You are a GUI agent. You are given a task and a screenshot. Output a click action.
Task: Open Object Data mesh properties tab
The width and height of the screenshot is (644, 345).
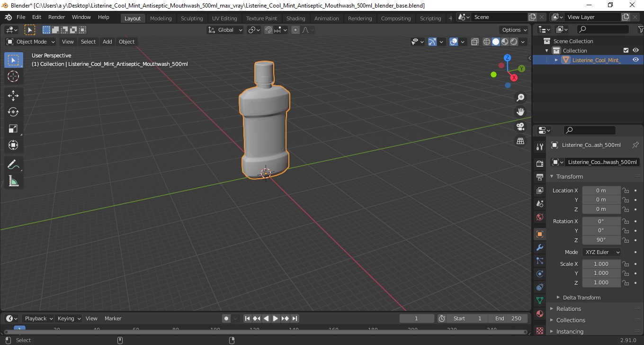[x=539, y=300]
